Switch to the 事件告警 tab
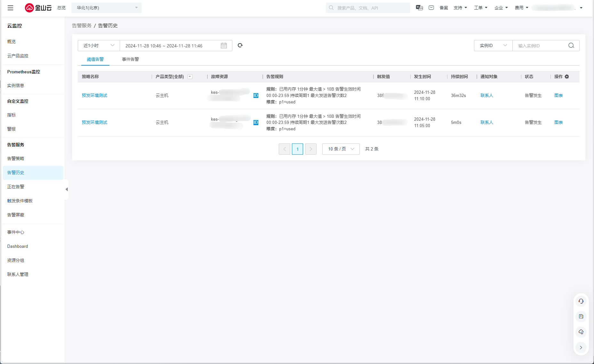Image resolution: width=594 pixels, height=364 pixels. tap(130, 59)
